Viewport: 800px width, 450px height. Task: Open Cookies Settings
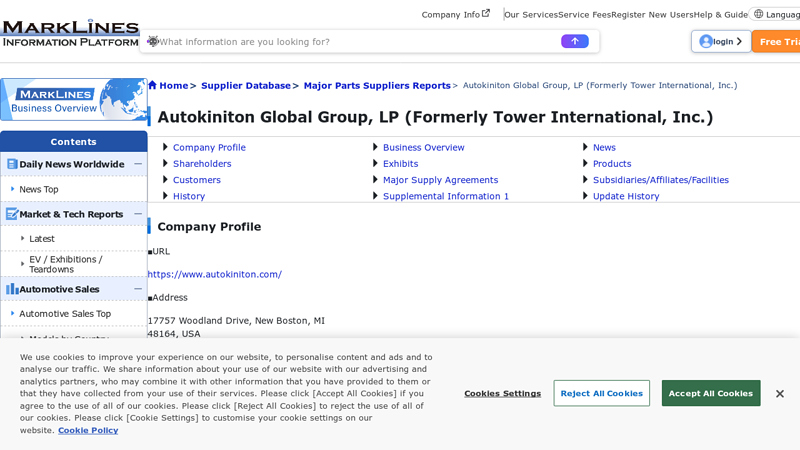(503, 393)
